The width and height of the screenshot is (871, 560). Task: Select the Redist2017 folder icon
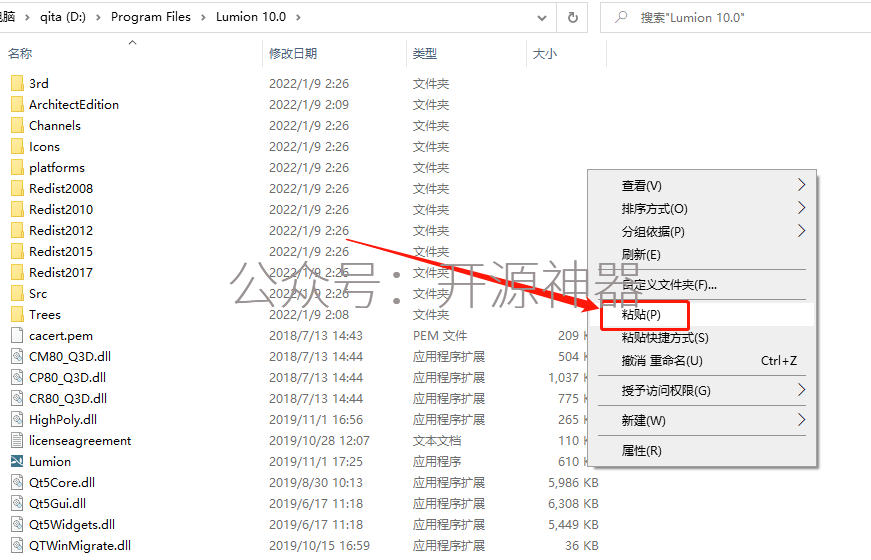pos(17,273)
